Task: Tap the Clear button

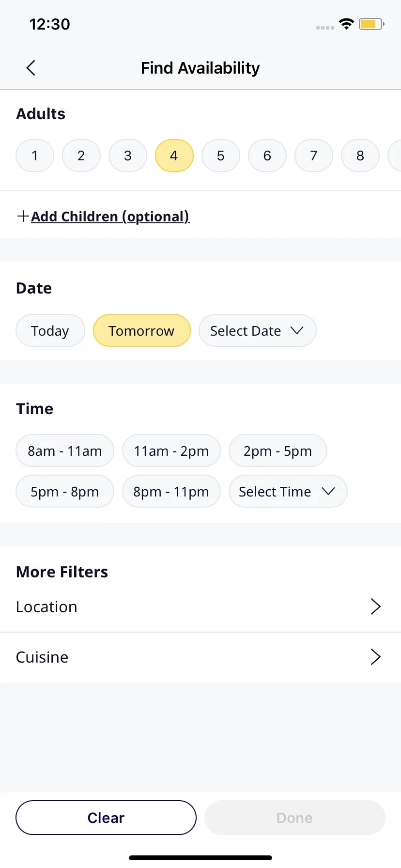Action: (x=106, y=818)
